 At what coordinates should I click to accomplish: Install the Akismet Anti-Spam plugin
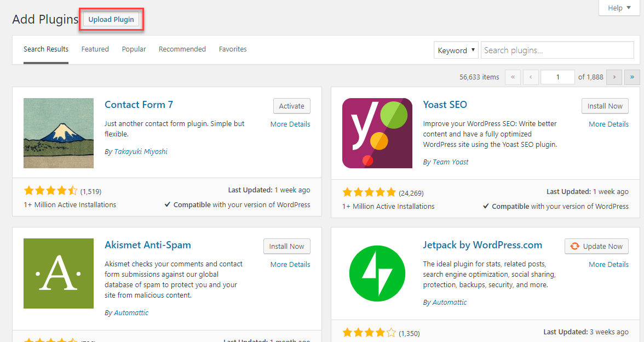pyautogui.click(x=287, y=246)
